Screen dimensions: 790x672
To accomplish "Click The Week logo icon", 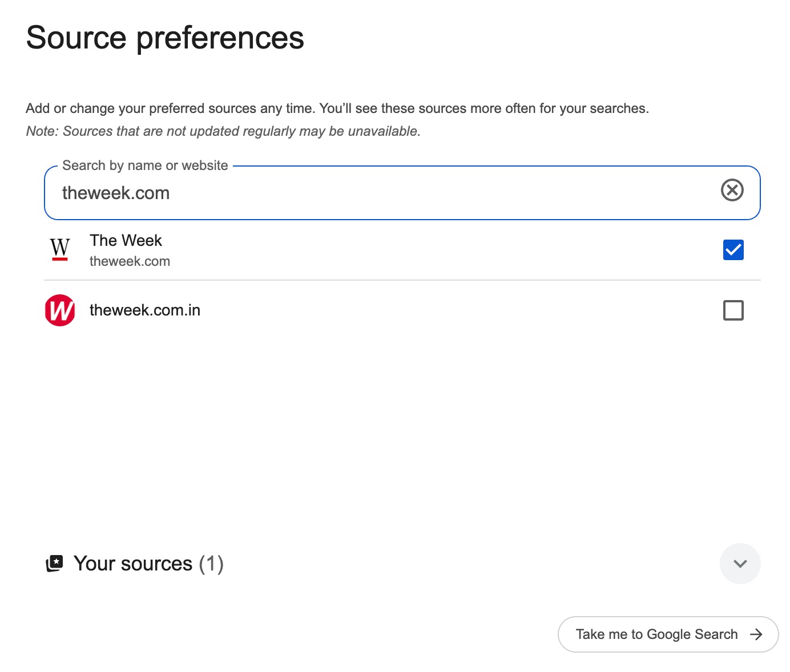I will tap(60, 250).
